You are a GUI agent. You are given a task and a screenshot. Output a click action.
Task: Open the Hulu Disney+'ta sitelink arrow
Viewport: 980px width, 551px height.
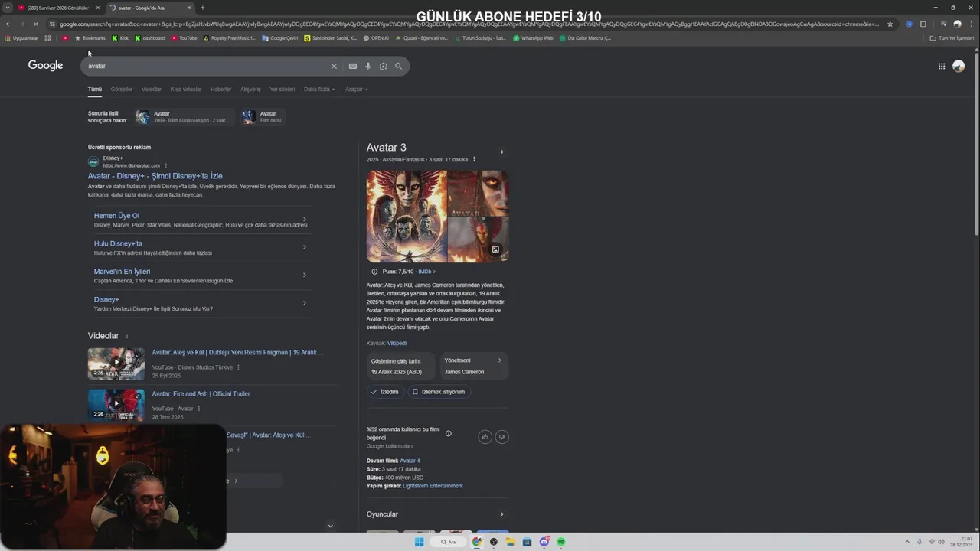click(305, 247)
